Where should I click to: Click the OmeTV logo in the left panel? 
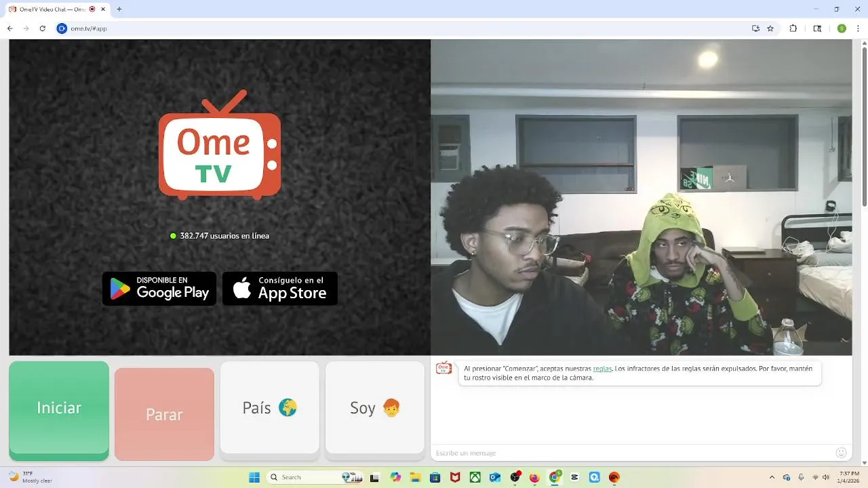tap(220, 144)
